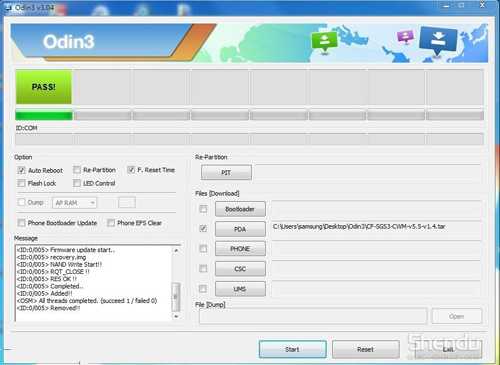
Task: Click the 'All threads completed' log line
Action: 87,301
